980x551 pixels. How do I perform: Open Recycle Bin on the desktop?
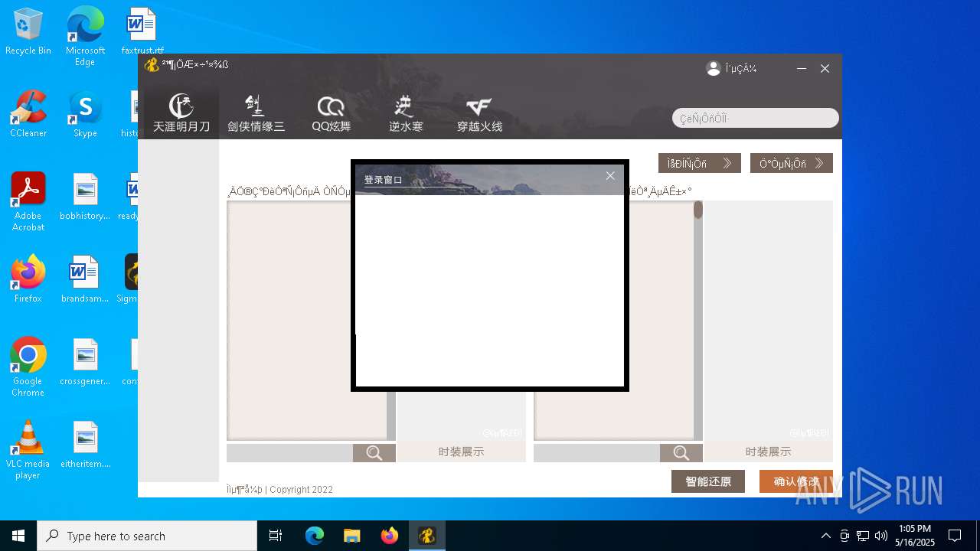click(x=28, y=32)
